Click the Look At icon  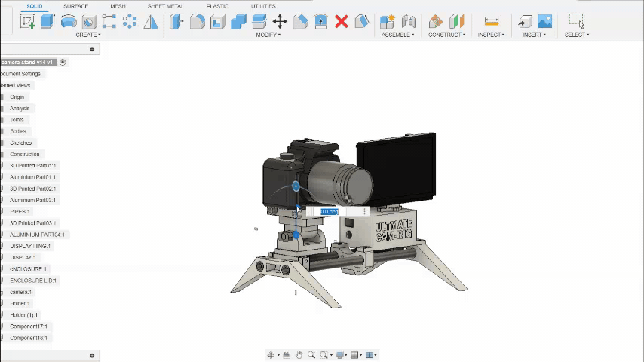[x=287, y=355]
